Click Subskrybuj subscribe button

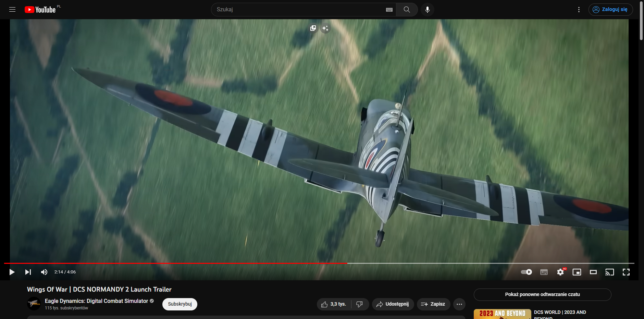point(180,304)
